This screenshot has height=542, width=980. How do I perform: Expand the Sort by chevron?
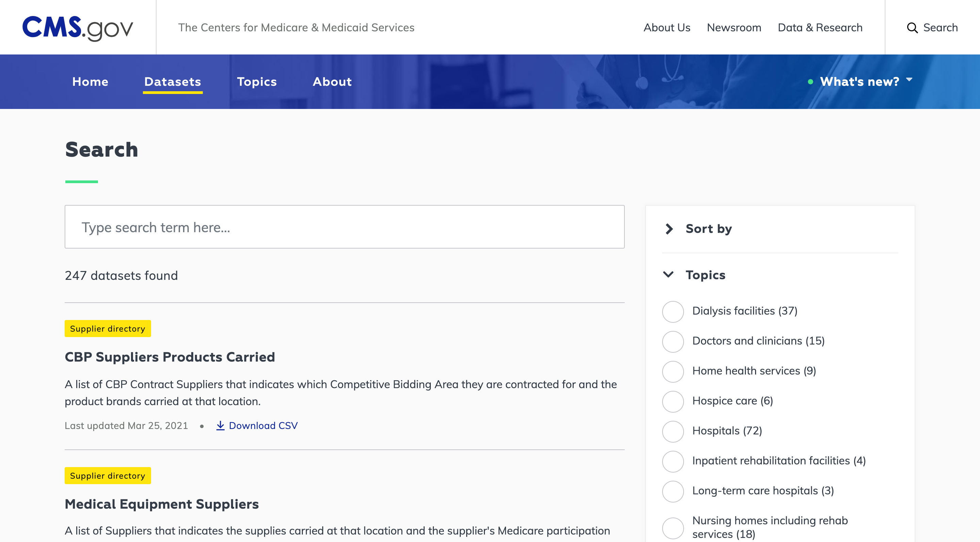click(x=669, y=229)
